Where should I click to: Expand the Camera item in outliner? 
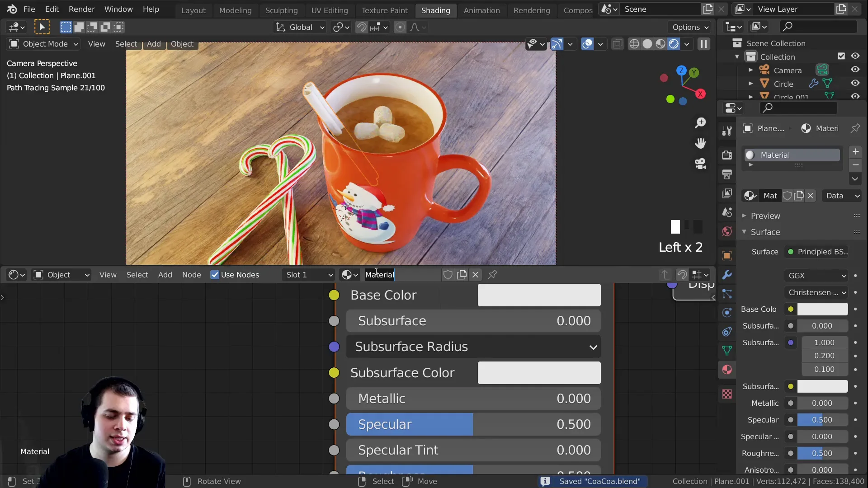(750, 70)
